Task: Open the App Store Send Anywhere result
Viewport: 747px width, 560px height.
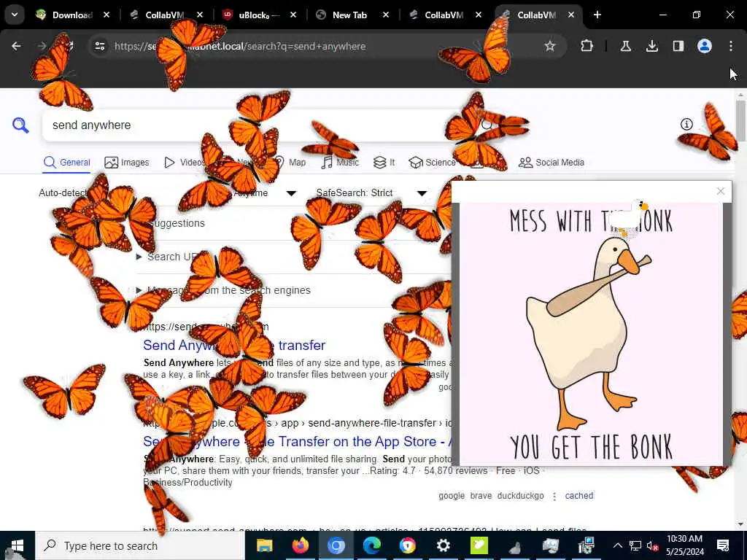Action: point(297,441)
